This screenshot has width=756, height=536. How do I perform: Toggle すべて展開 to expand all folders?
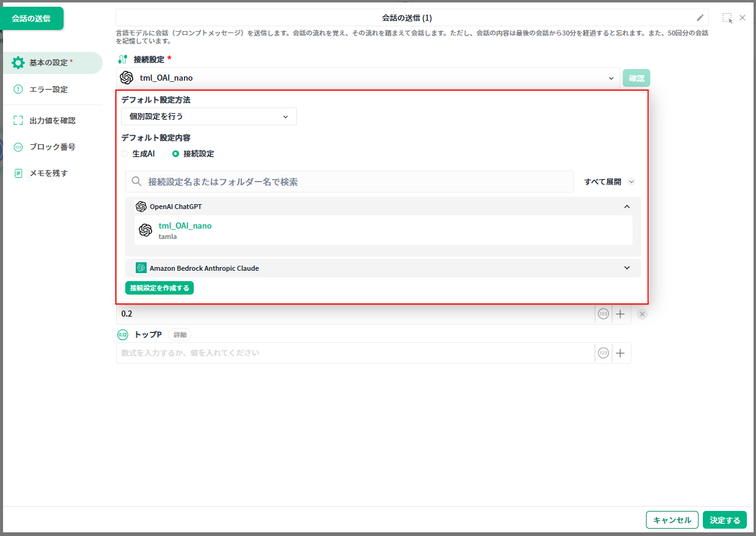click(609, 182)
